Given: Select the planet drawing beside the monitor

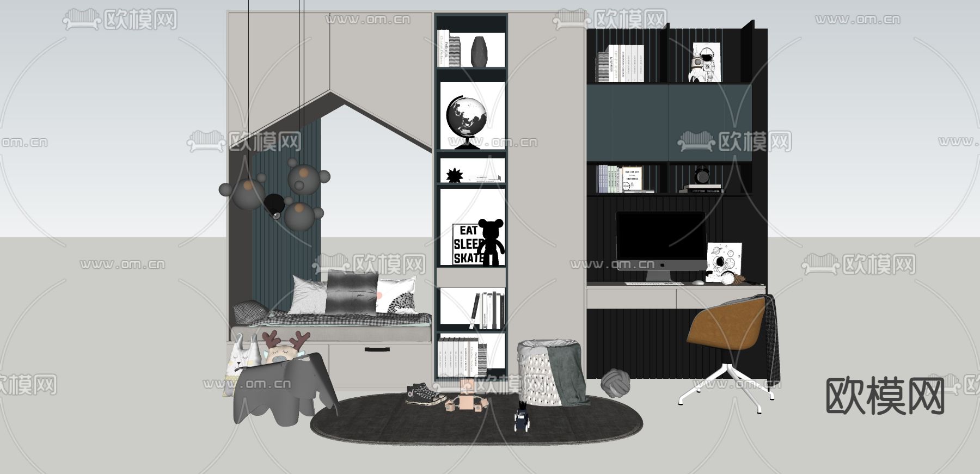Looking at the screenshot, I should [724, 262].
